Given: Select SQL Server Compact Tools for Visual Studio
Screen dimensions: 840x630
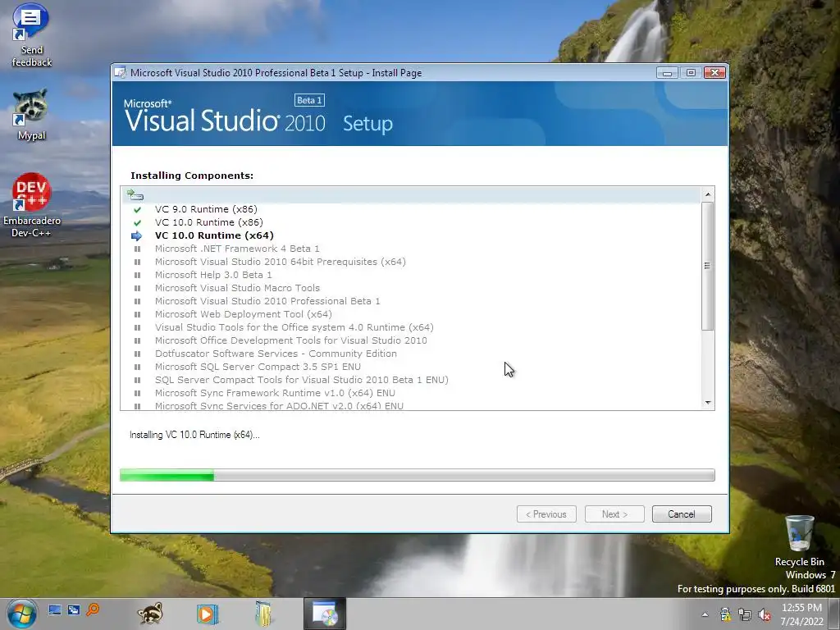Looking at the screenshot, I should click(x=302, y=380).
